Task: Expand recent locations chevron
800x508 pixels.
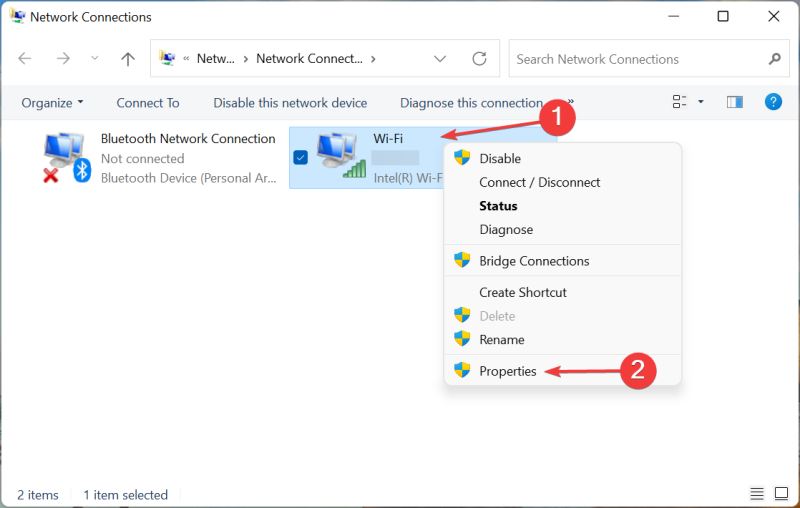Action: coord(95,59)
